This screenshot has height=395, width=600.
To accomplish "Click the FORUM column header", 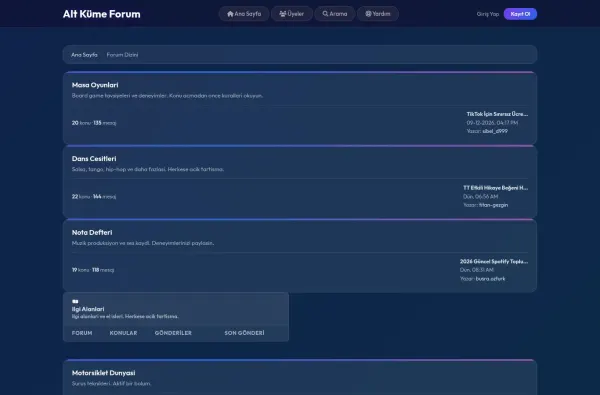I will (x=82, y=333).
